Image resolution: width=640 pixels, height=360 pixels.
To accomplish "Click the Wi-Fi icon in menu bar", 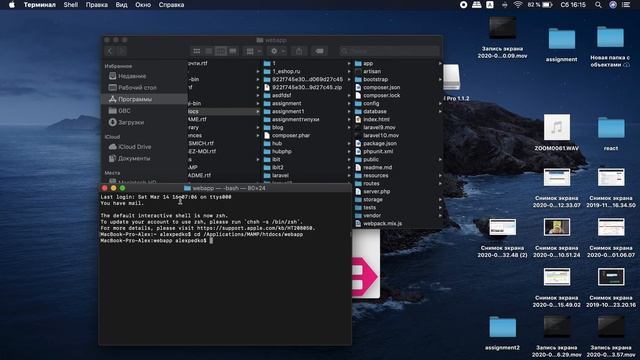I will tap(518, 5).
